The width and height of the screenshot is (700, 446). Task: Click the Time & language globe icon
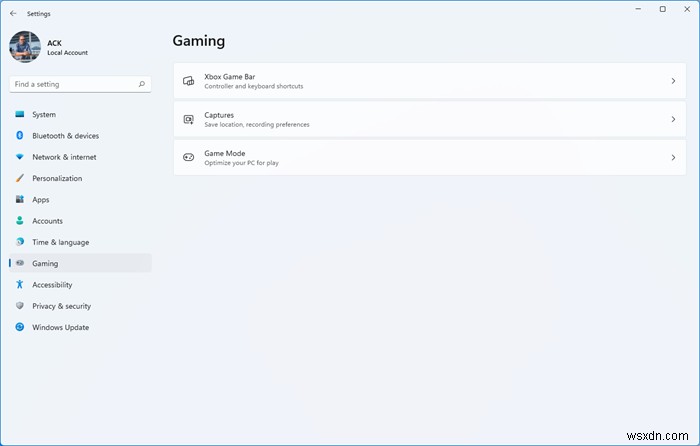20,242
